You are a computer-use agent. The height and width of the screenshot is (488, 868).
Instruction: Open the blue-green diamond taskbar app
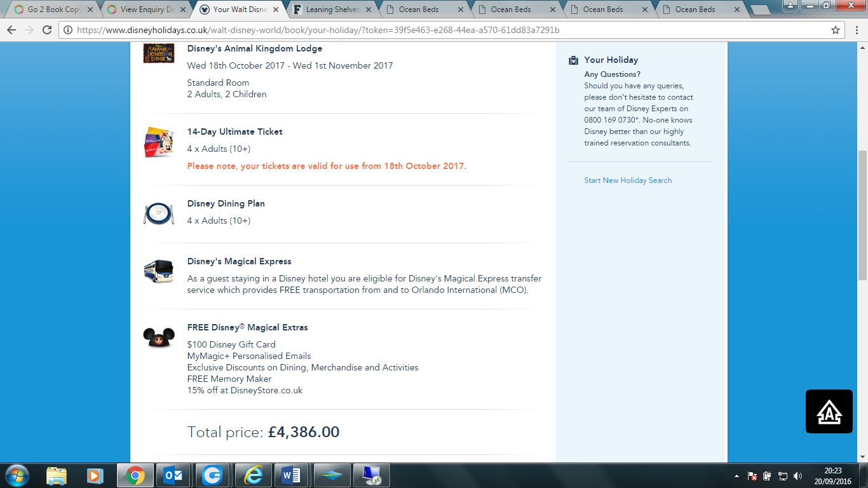click(331, 475)
